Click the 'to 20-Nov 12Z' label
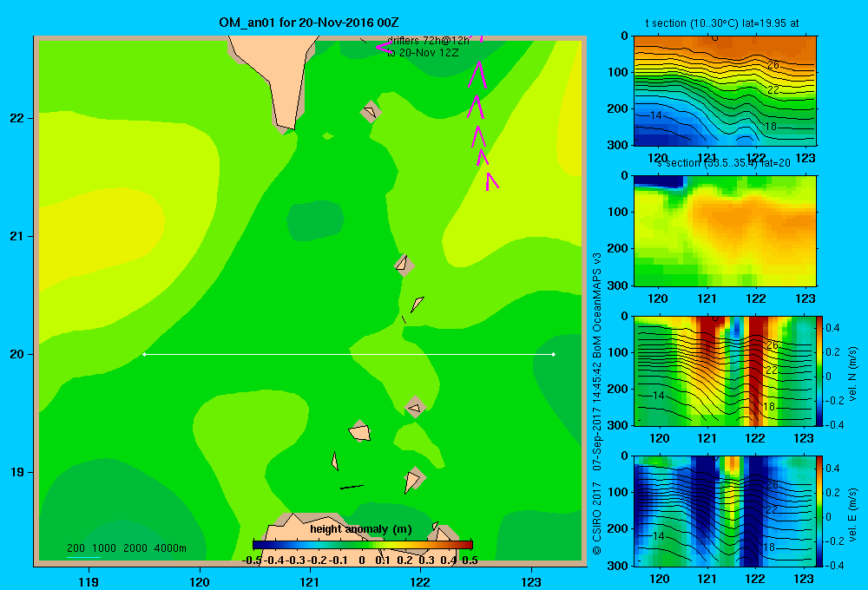This screenshot has width=868, height=590. 423,53
